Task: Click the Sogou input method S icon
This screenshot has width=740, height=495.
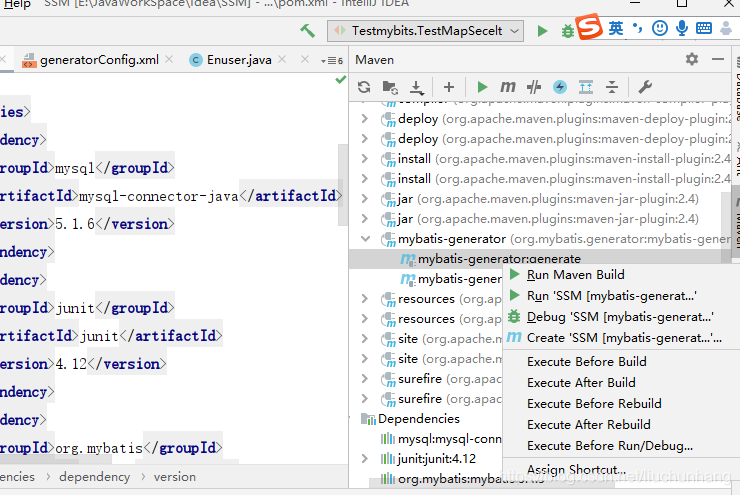Action: coord(589,27)
